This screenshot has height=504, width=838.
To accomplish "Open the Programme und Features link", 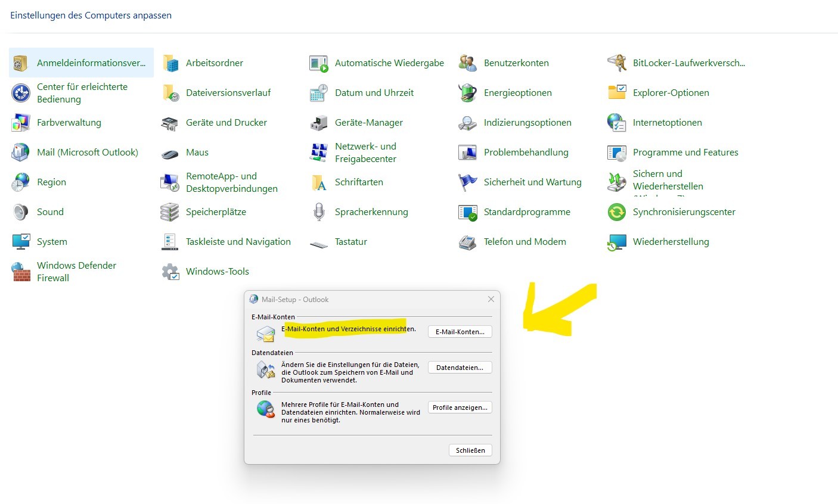I will pyautogui.click(x=685, y=153).
